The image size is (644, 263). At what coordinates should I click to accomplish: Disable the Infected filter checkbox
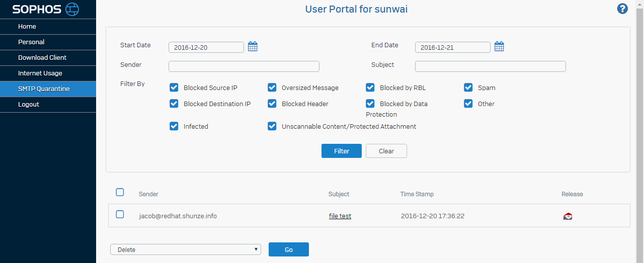pyautogui.click(x=174, y=126)
